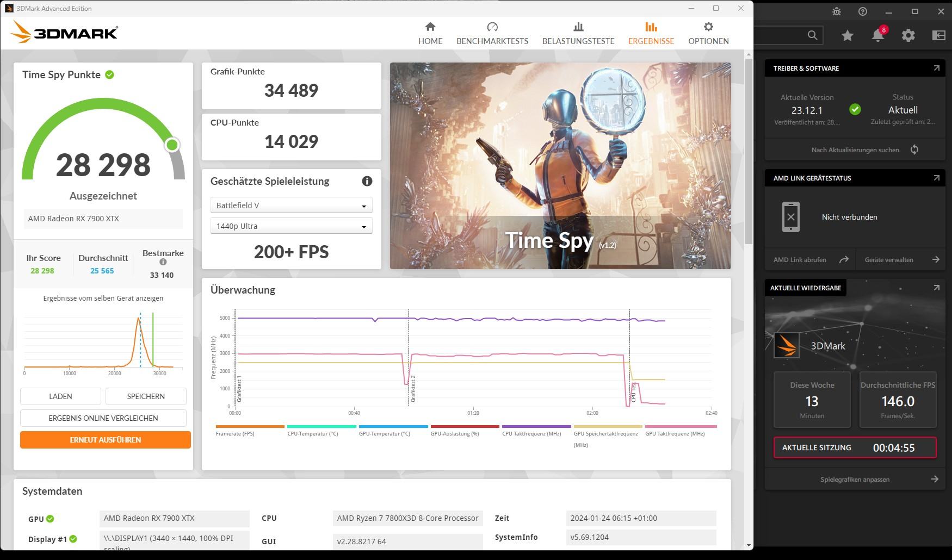Screen dimensions: 952x560
Task: Toggle CPU Taktfrequenz legend series
Action: click(x=536, y=431)
